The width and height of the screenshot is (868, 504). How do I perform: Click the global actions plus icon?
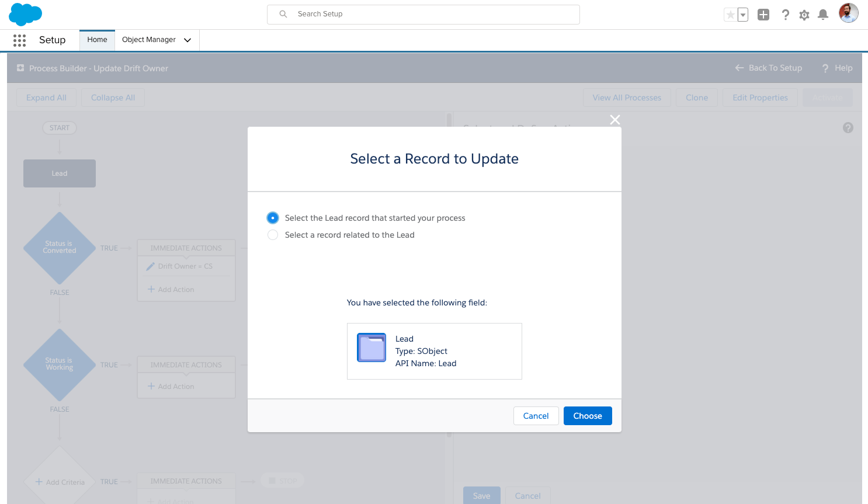[763, 15]
